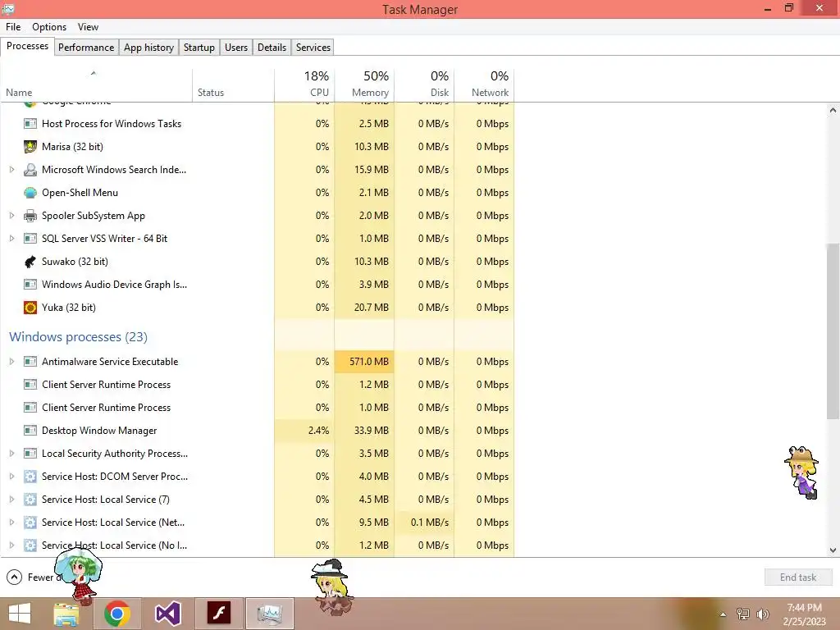
Task: Click the SQL Server VSS Writer icon
Action: (x=30, y=239)
